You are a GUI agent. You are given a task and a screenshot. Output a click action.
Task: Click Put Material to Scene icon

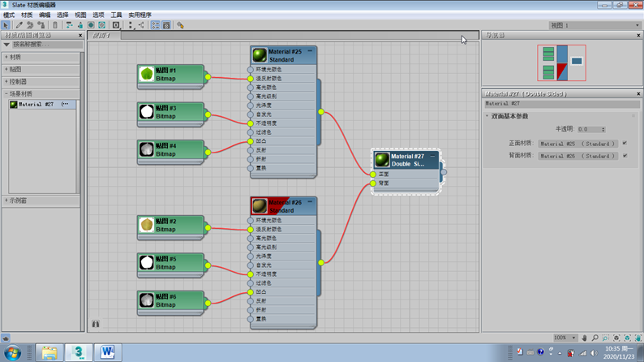(x=30, y=25)
